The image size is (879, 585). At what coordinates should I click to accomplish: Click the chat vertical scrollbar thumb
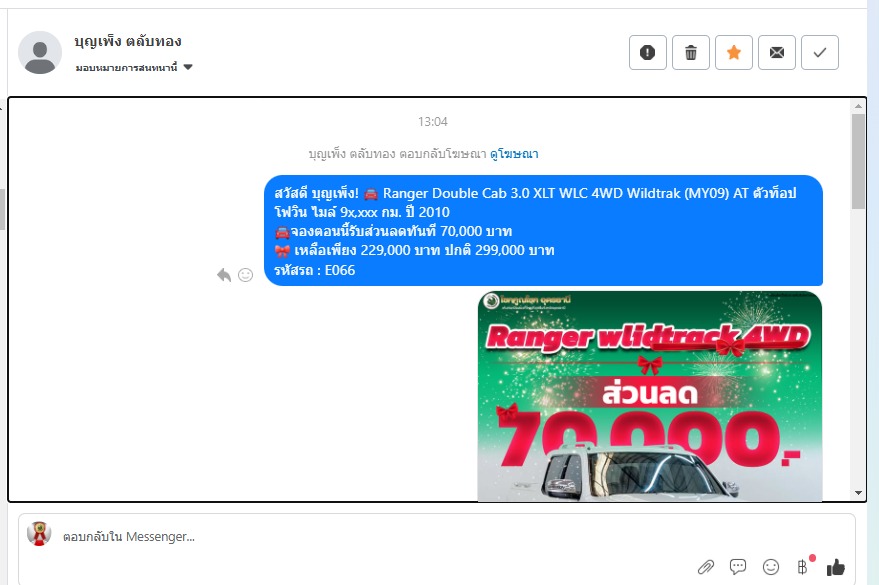[858, 161]
